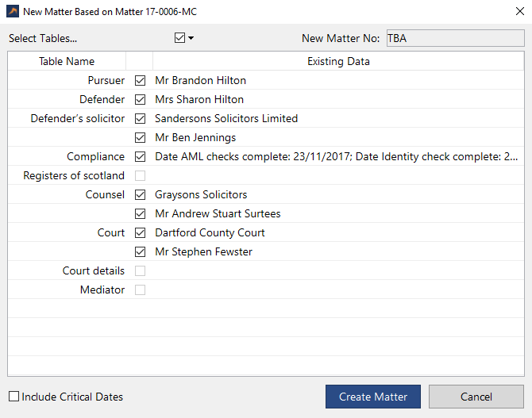Untick the Mr Andrew Stuart Surtees checkbox

coord(141,213)
